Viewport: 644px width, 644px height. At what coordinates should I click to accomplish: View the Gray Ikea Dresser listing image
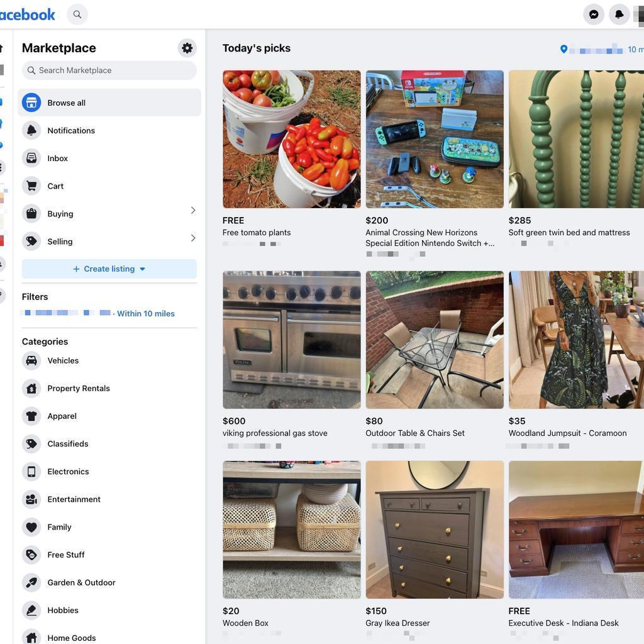(x=435, y=530)
